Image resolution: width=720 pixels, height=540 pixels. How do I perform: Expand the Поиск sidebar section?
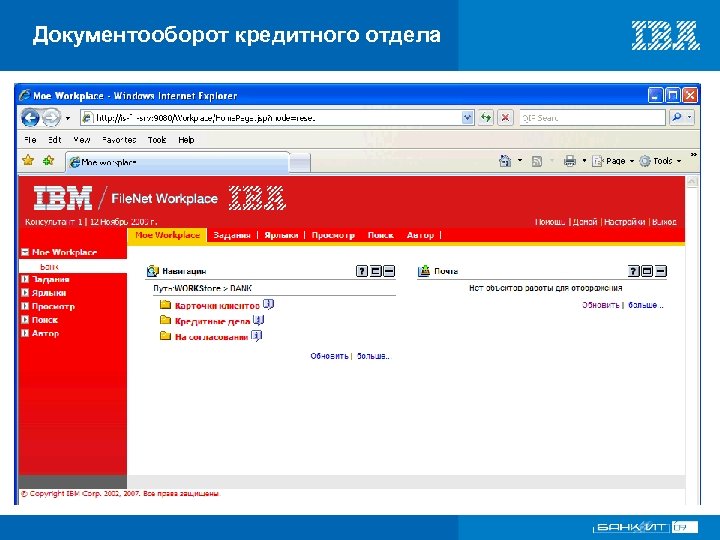click(x=25, y=320)
